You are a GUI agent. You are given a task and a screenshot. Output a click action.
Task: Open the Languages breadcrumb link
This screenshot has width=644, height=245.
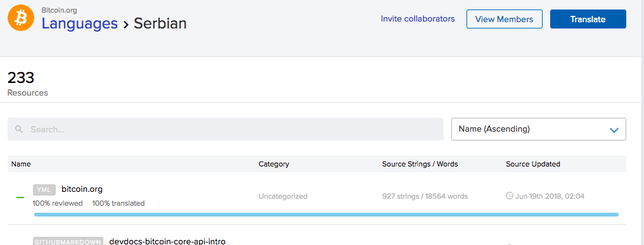(x=80, y=23)
